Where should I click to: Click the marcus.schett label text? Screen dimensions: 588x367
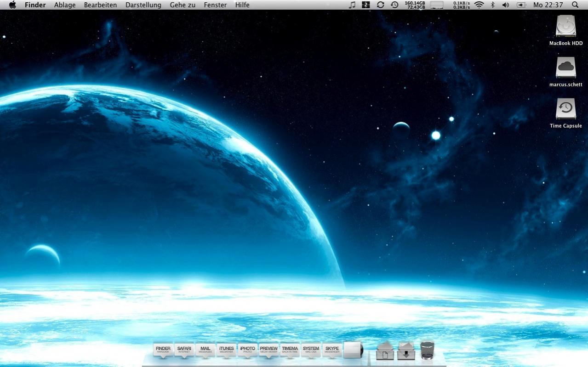[566, 85]
